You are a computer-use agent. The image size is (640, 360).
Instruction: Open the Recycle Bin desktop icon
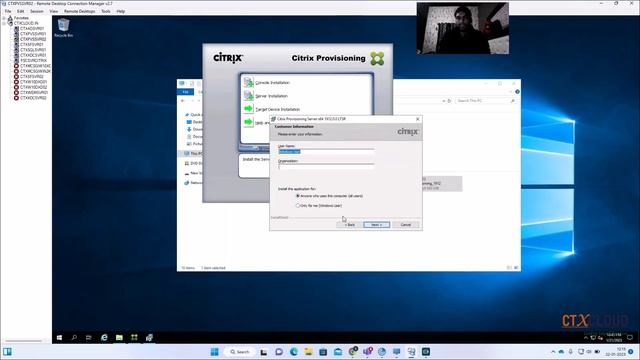pos(63,28)
